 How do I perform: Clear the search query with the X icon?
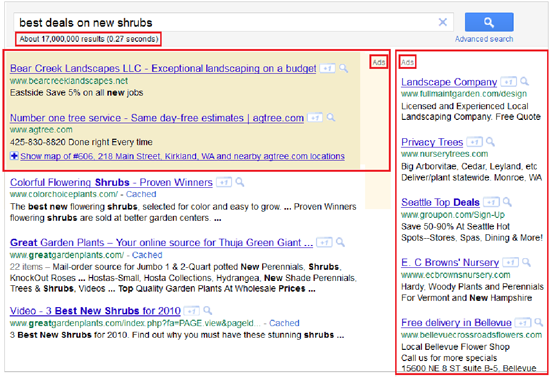click(x=443, y=22)
